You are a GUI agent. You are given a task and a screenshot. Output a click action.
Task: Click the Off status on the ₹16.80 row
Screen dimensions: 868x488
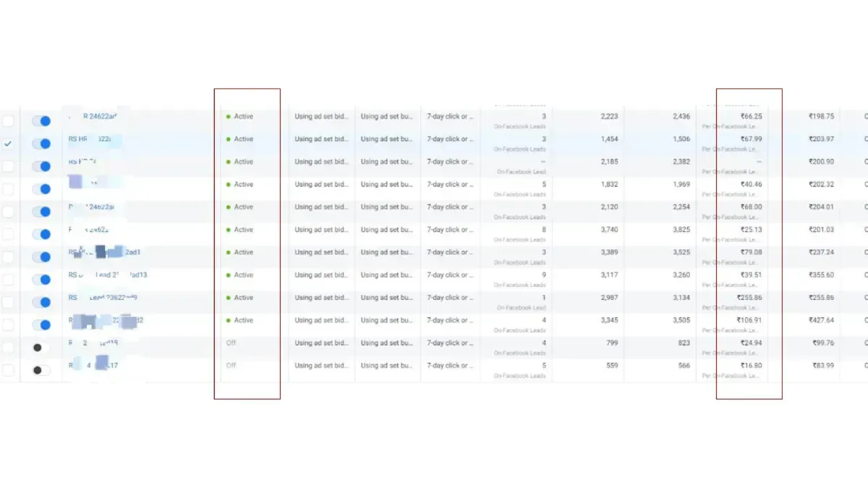[231, 365]
